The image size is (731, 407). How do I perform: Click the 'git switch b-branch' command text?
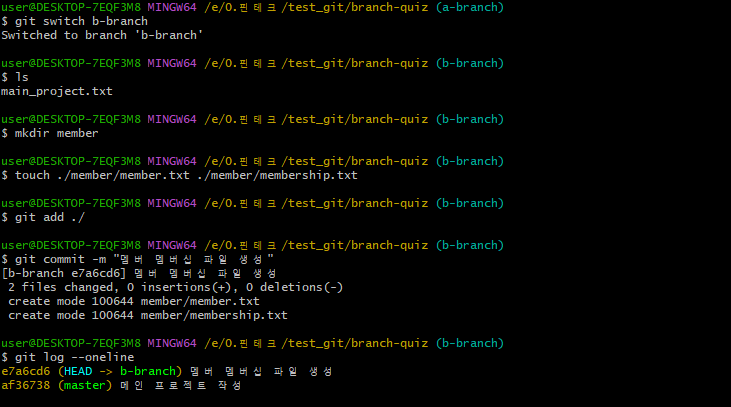click(81, 21)
